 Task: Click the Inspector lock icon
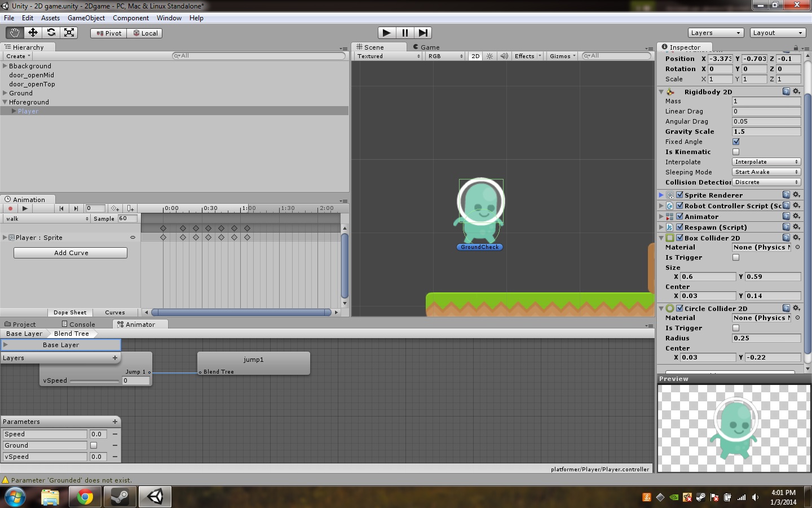tap(796, 47)
